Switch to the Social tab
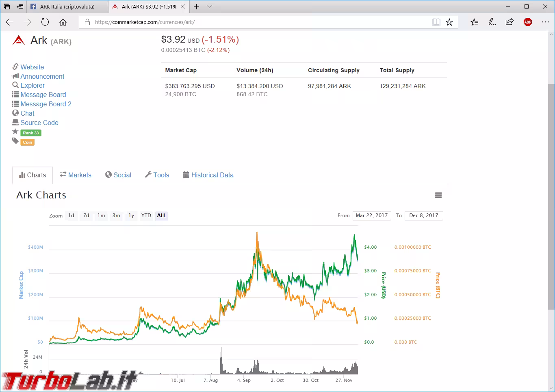This screenshot has width=555, height=392. click(118, 175)
